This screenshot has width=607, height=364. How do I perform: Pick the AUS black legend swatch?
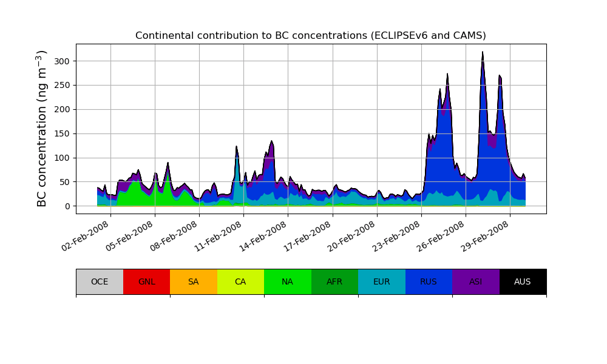(x=523, y=281)
